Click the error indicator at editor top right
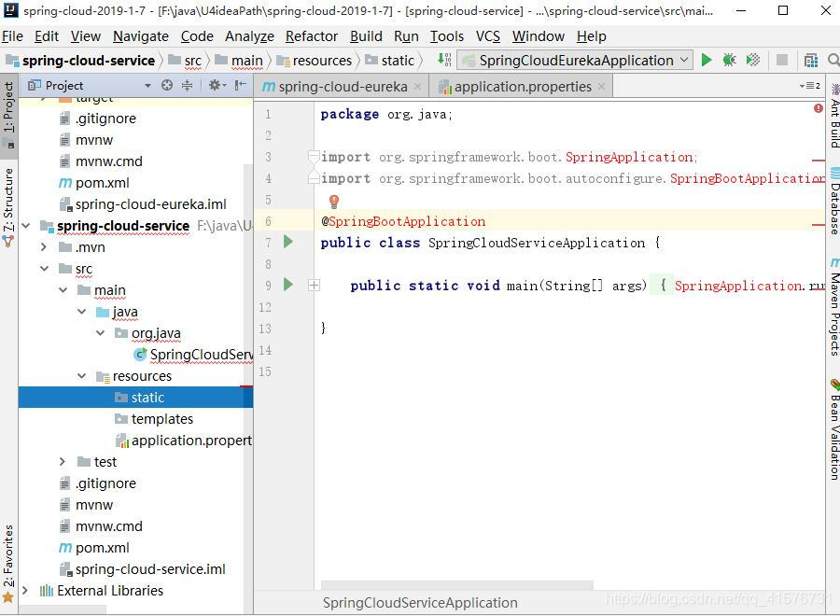 click(x=818, y=109)
